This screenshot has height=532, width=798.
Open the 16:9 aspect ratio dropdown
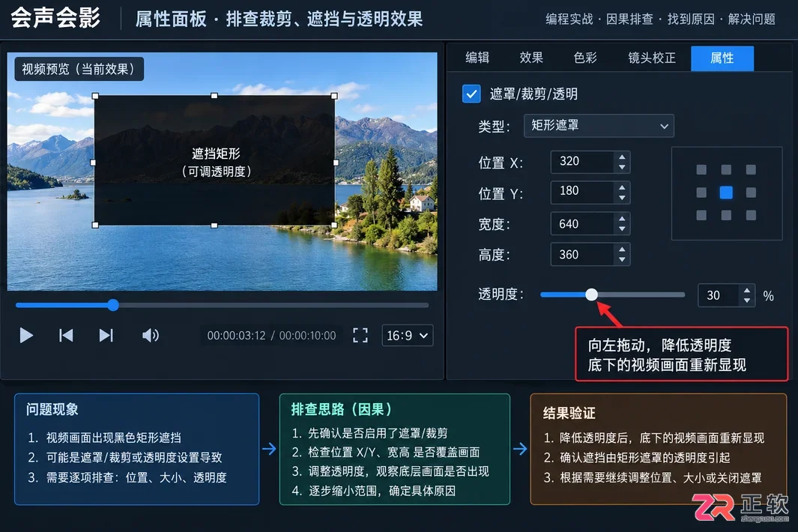tap(407, 336)
